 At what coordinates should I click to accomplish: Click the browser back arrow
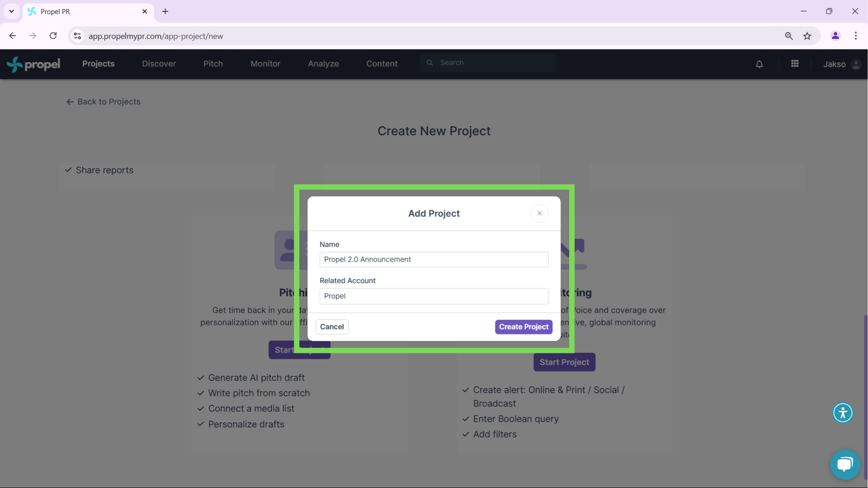pyautogui.click(x=13, y=36)
